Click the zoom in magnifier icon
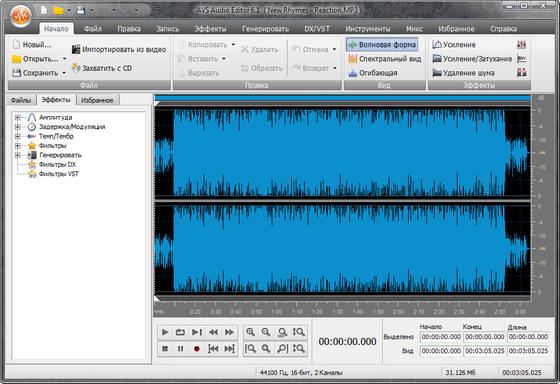Image resolution: width=560 pixels, height=384 pixels. [250, 333]
